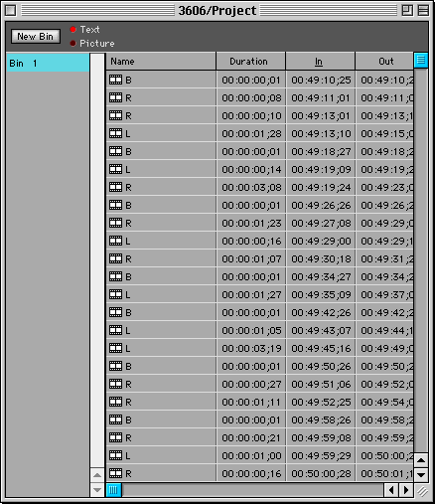Select the clip icon with In point 00:49:45;16
Screen dimensions: 435x504
click(115, 348)
